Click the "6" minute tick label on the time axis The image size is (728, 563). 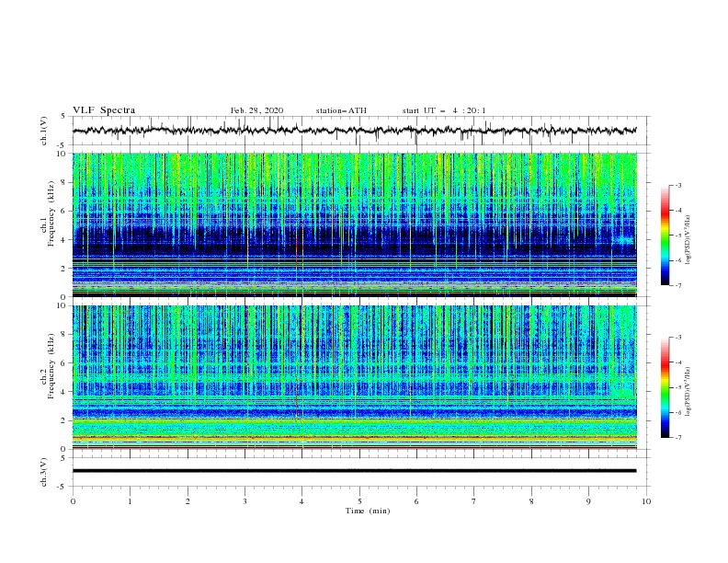(x=416, y=501)
